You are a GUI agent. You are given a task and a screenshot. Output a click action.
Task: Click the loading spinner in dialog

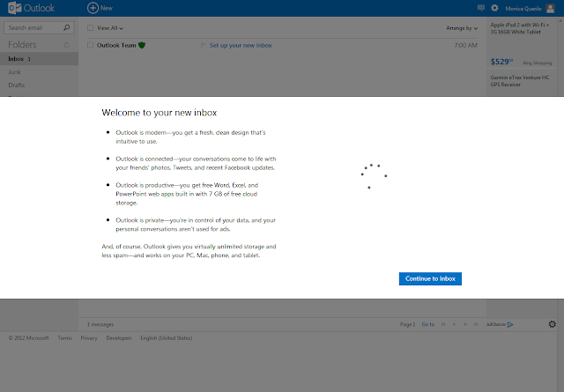(x=374, y=176)
